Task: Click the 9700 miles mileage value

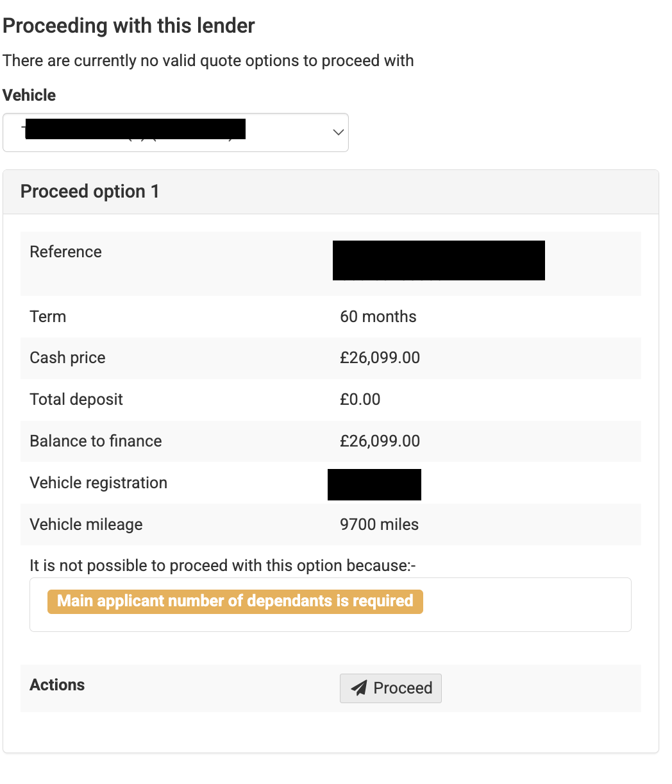Action: [x=380, y=524]
